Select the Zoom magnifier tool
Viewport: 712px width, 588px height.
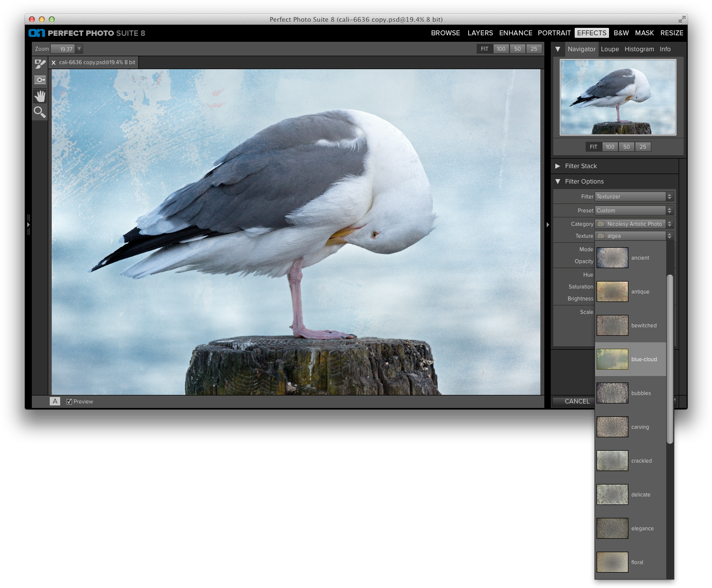(x=40, y=112)
